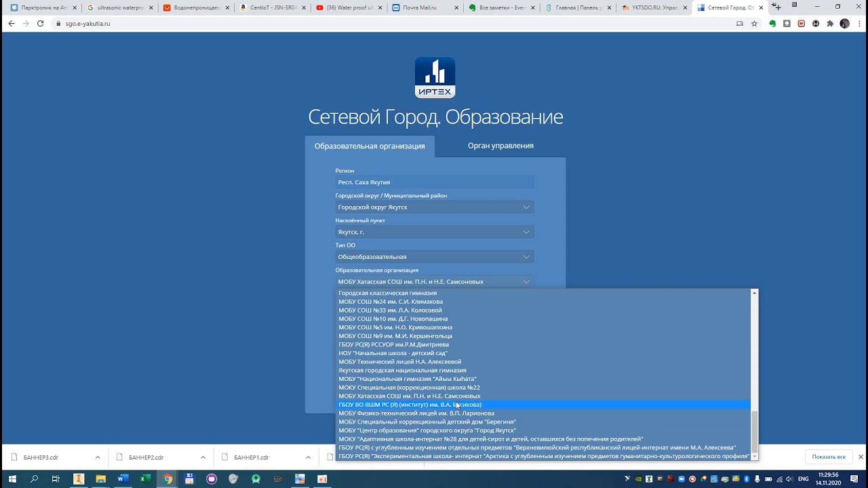868x488 pixels.
Task: Open the Chrome extensions puzzle icon
Action: pyautogui.click(x=830, y=23)
